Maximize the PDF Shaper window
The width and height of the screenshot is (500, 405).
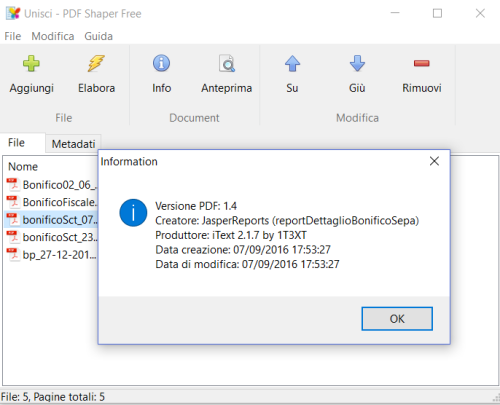[x=437, y=13]
